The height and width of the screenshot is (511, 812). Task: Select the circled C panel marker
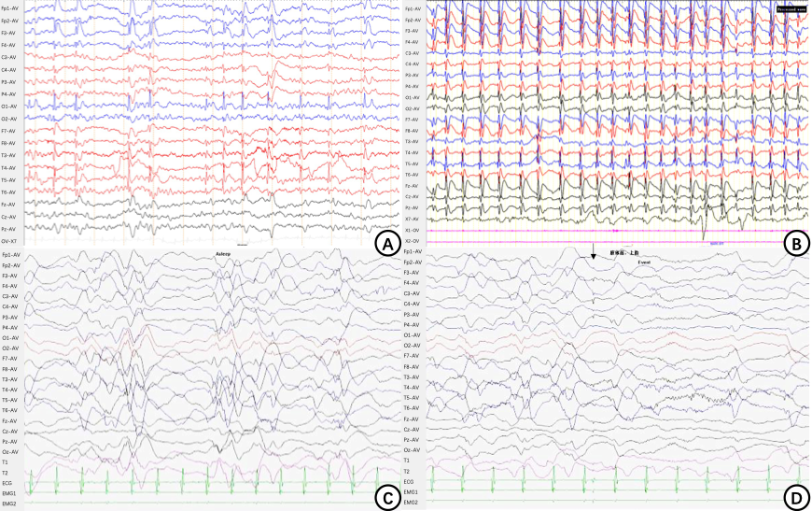384,497
